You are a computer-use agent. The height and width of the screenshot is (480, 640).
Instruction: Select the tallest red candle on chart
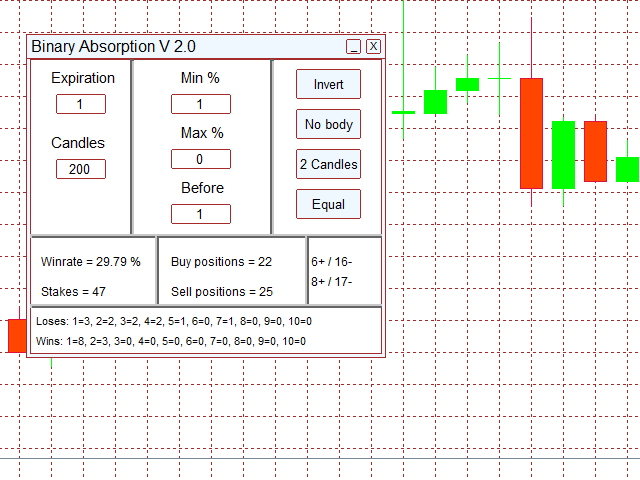(x=531, y=133)
